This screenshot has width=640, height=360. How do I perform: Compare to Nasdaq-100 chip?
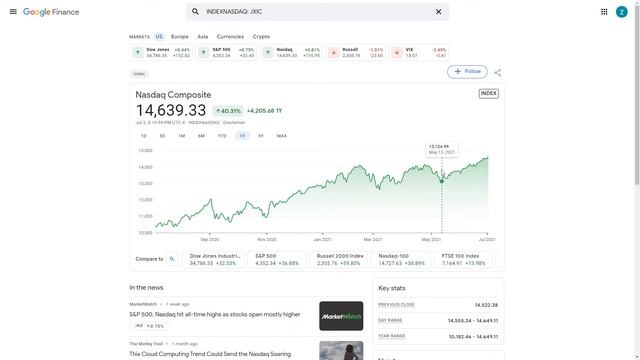(401, 260)
